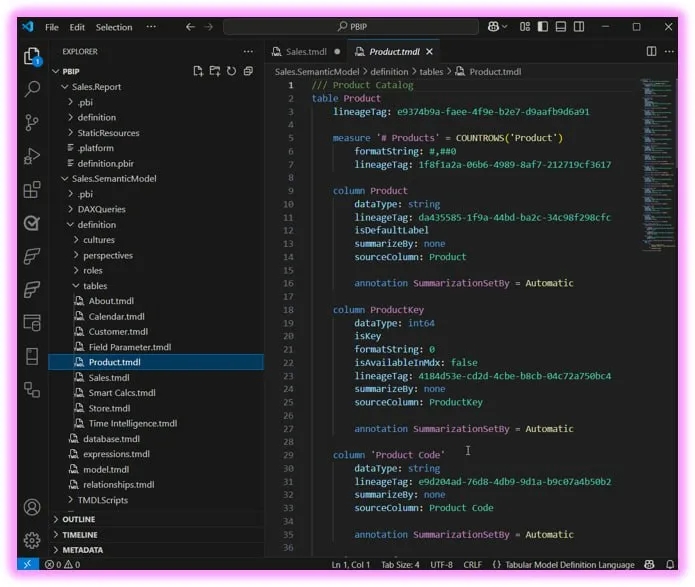This screenshot has height=587, width=695.
Task: Toggle the secondary side bar layout button
Action: pos(579,27)
